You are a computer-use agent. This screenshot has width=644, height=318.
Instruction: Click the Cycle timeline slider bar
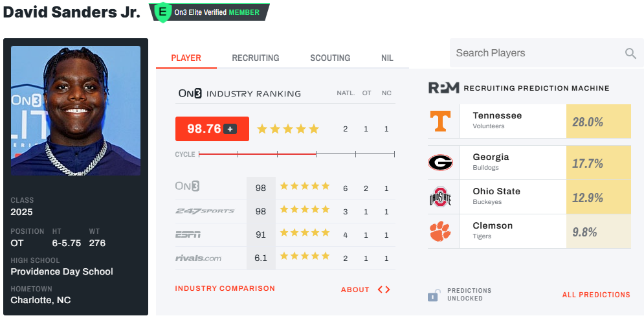click(x=296, y=154)
